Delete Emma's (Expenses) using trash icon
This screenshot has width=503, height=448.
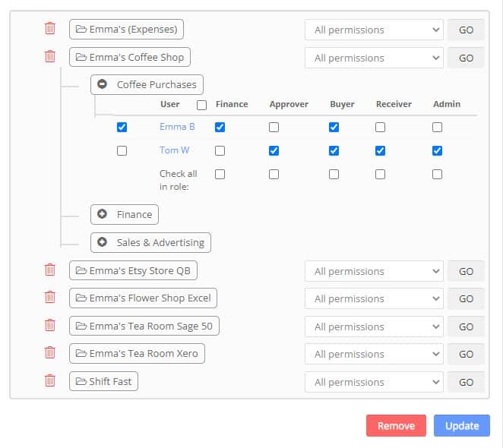pyautogui.click(x=49, y=29)
